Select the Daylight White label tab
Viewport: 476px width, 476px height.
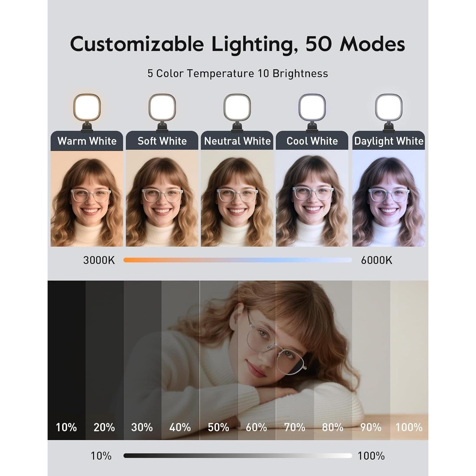389,141
